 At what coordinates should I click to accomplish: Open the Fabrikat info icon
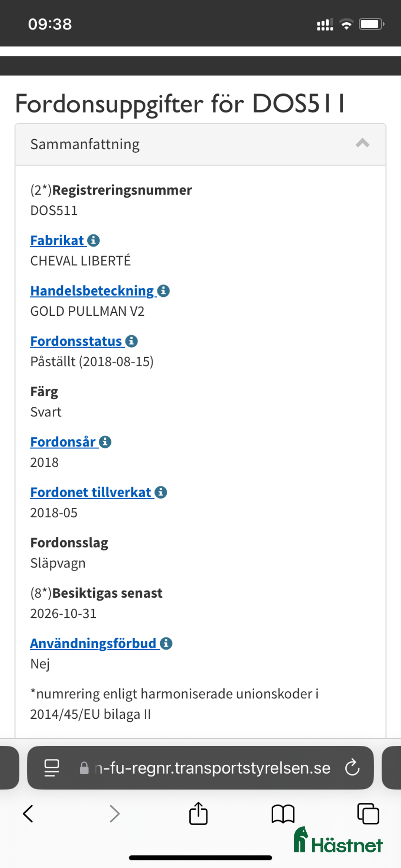tap(94, 240)
